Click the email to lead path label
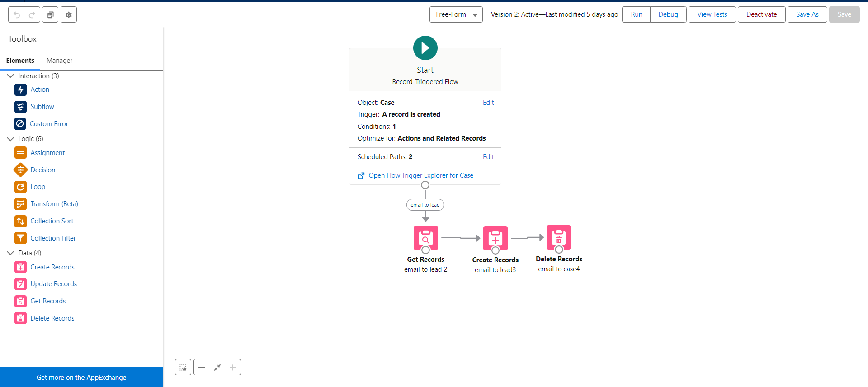The image size is (868, 387). coord(425,205)
